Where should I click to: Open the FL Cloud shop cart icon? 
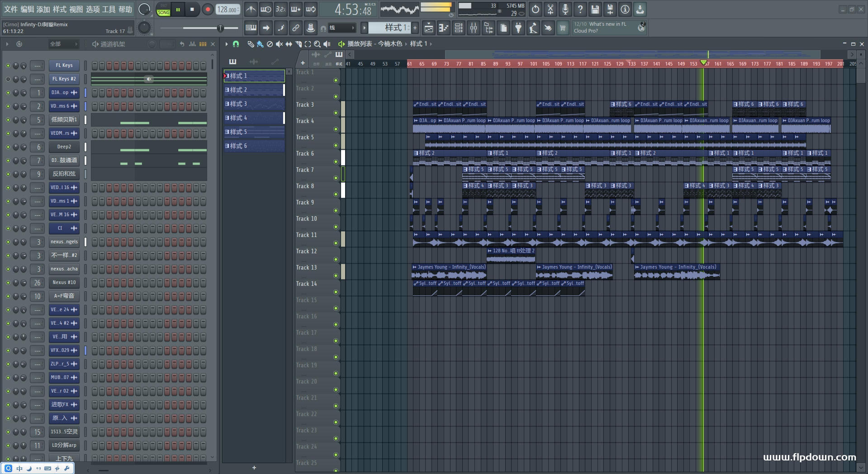(x=563, y=28)
